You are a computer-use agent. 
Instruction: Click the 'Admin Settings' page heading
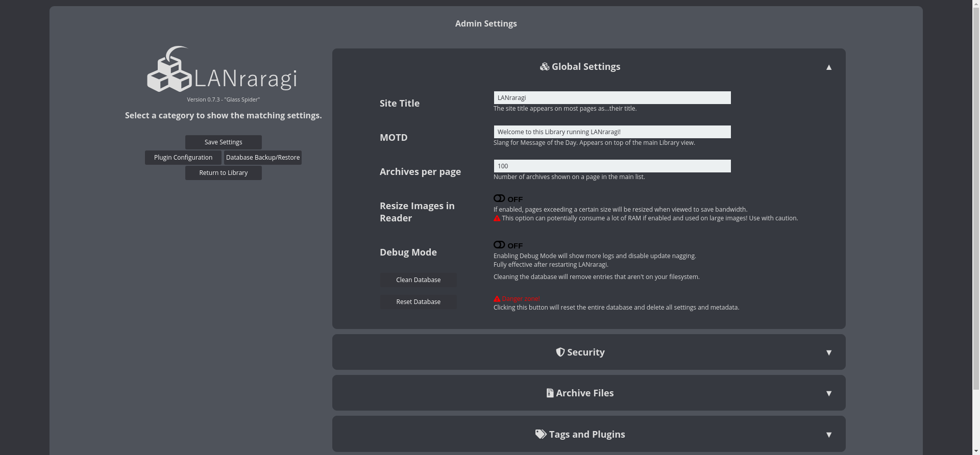click(486, 24)
